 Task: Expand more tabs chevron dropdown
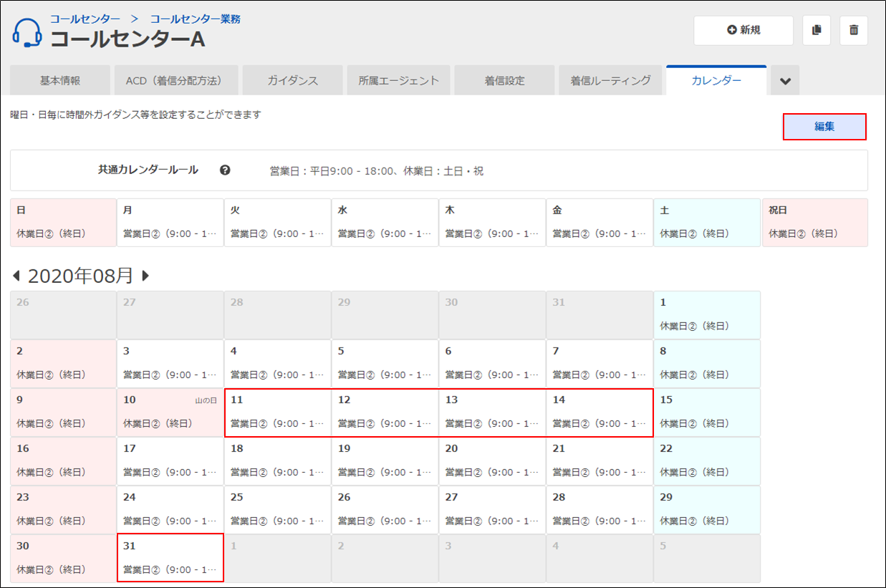pyautogui.click(x=785, y=81)
